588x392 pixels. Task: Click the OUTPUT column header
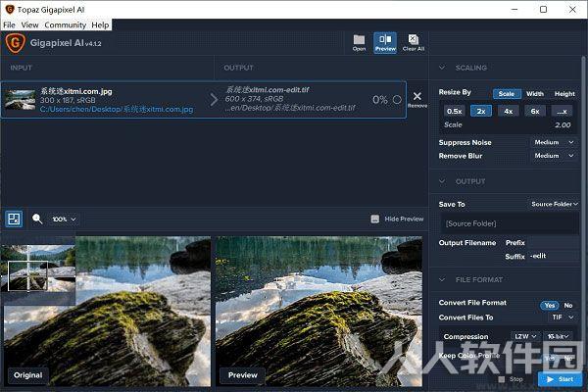238,68
